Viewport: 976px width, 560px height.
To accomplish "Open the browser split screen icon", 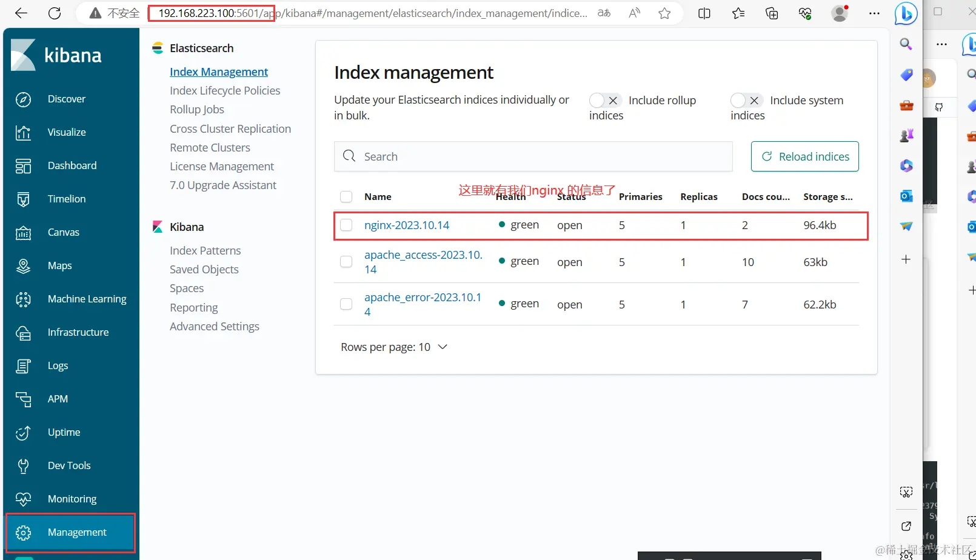I will coord(704,13).
